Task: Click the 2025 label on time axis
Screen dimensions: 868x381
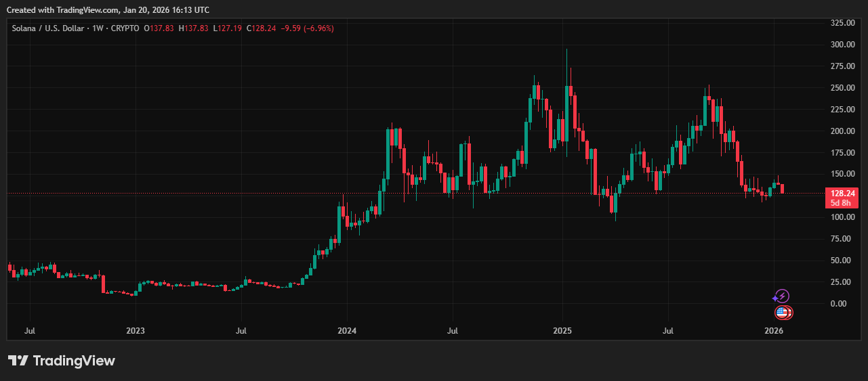Action: click(562, 332)
